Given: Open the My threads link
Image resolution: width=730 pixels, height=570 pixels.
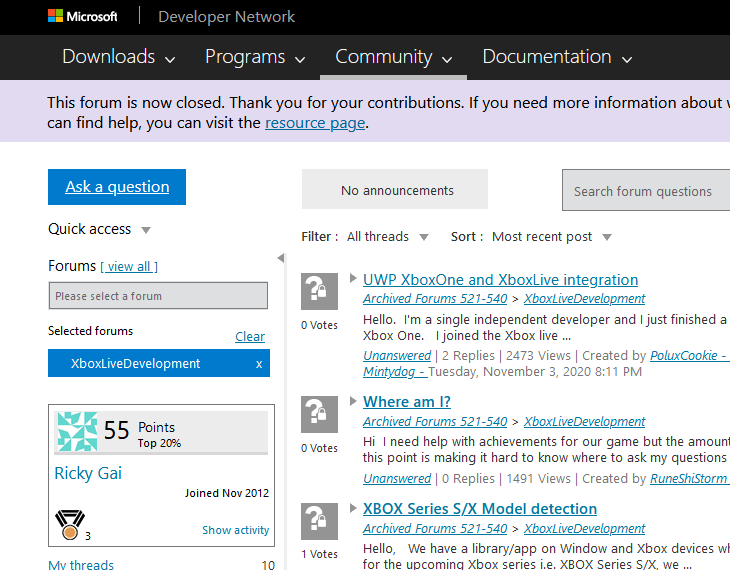Looking at the screenshot, I should [x=81, y=564].
